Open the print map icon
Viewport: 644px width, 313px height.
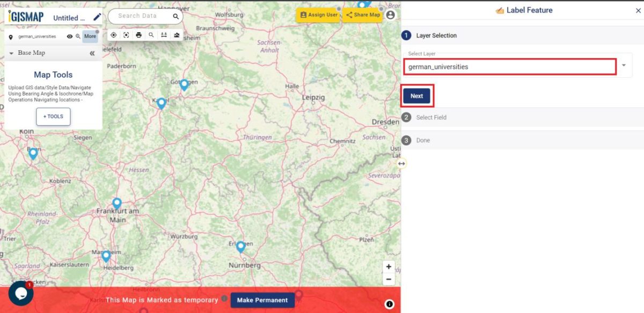point(138,35)
